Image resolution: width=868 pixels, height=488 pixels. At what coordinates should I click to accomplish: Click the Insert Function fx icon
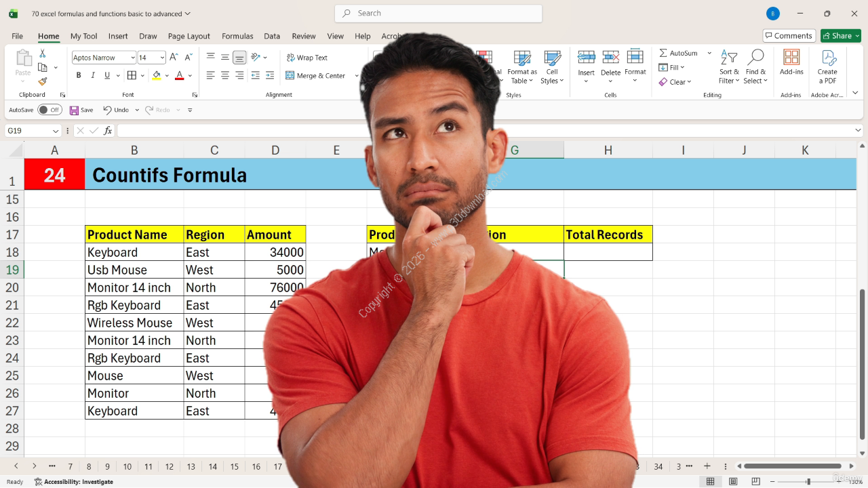108,131
